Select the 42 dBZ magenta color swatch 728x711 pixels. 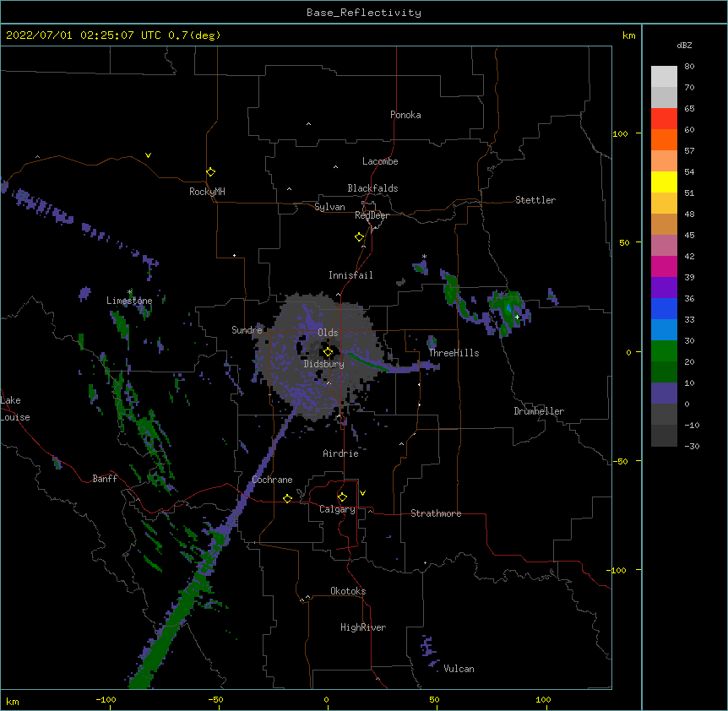tap(664, 266)
